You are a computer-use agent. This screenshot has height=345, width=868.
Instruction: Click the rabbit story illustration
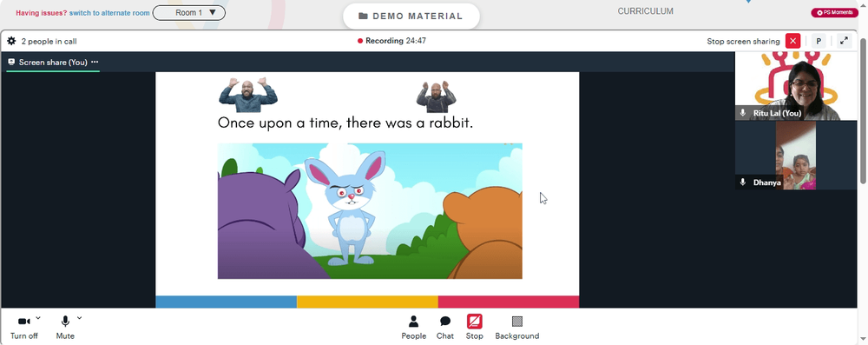[x=370, y=211]
